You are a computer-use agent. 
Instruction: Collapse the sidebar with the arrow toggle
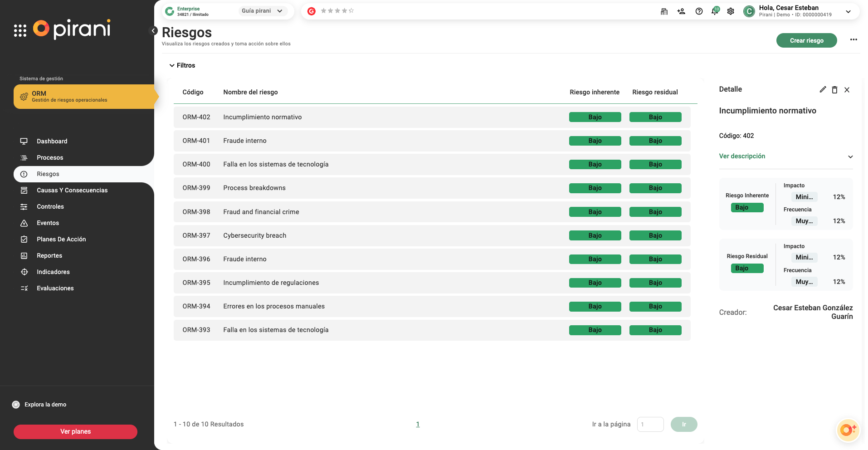[154, 30]
